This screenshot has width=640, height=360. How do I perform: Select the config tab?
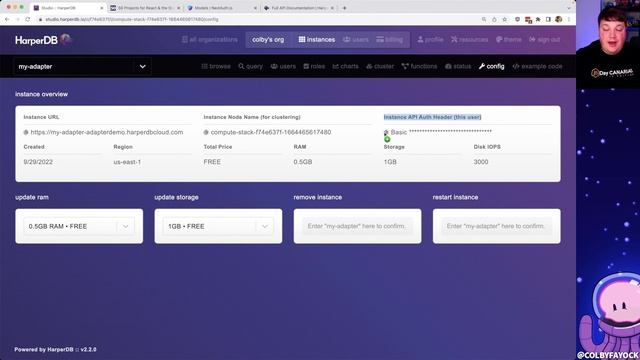(x=491, y=66)
